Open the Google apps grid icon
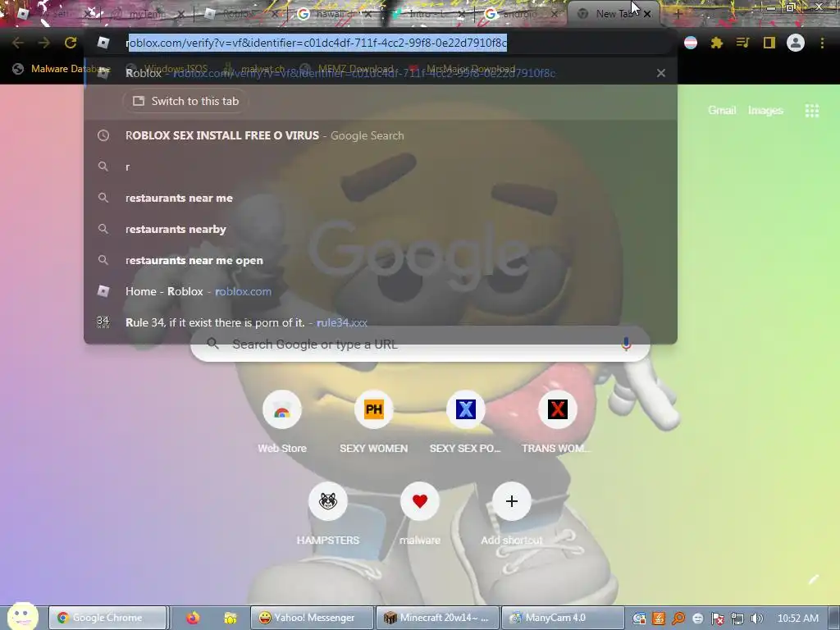This screenshot has width=840, height=630. [x=811, y=111]
